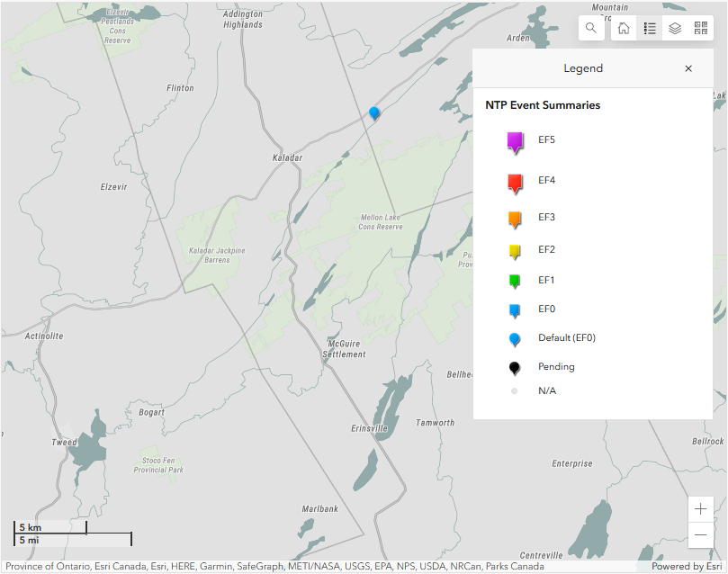Click the orange EF3 legend marker
The height and width of the screenshot is (574, 728).
pyautogui.click(x=515, y=219)
